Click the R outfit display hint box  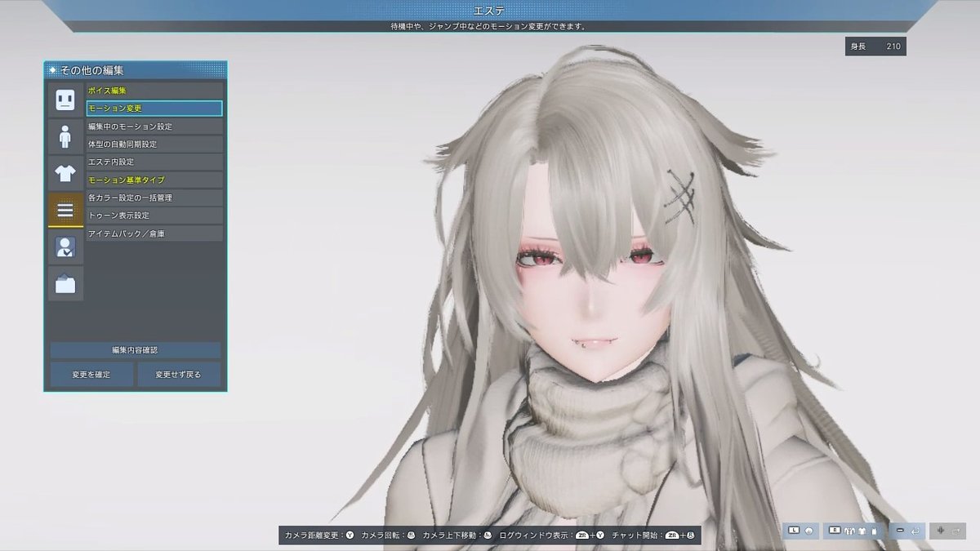click(853, 531)
